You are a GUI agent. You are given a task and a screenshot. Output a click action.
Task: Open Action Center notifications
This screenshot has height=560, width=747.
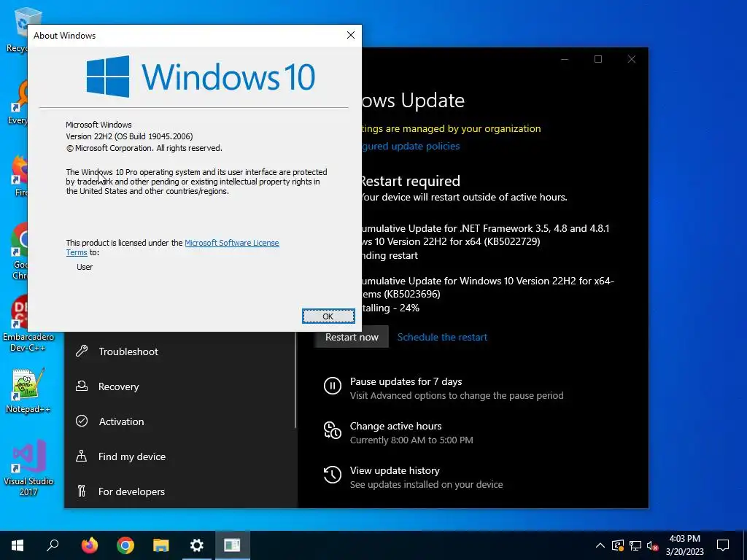(723, 545)
